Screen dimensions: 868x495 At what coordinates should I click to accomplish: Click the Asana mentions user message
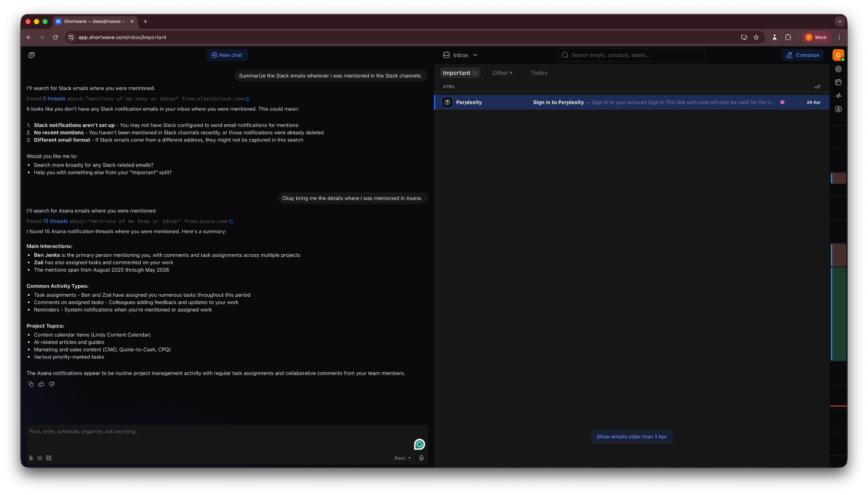pyautogui.click(x=352, y=198)
